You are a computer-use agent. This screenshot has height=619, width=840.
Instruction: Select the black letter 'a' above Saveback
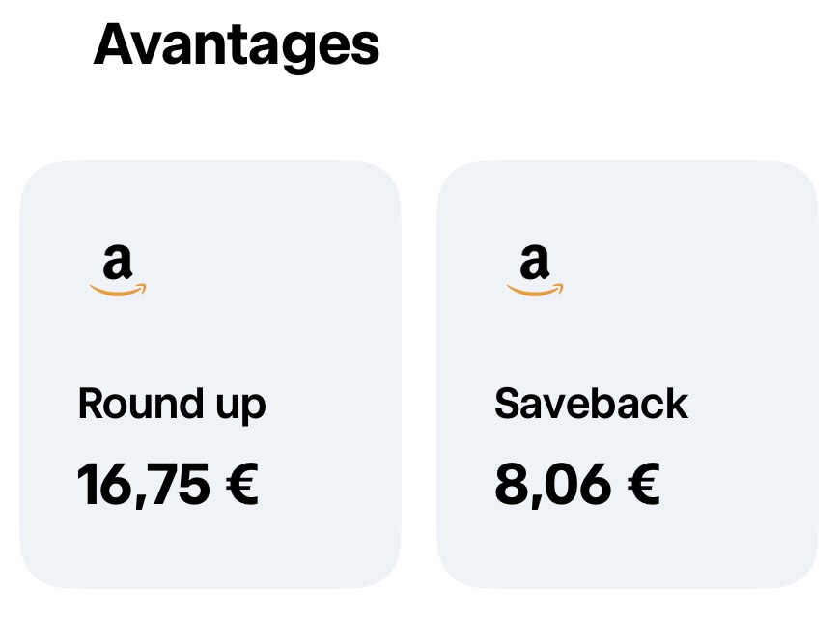coord(535,262)
